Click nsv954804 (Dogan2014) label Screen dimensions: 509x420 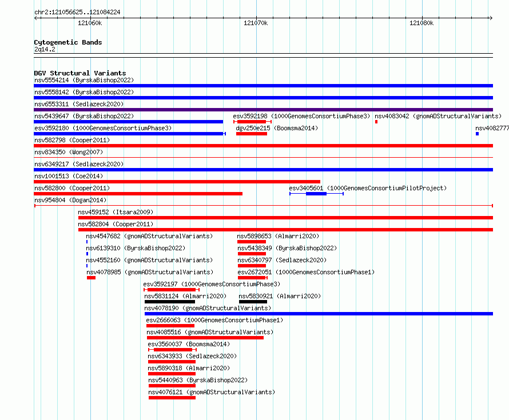pyautogui.click(x=70, y=200)
